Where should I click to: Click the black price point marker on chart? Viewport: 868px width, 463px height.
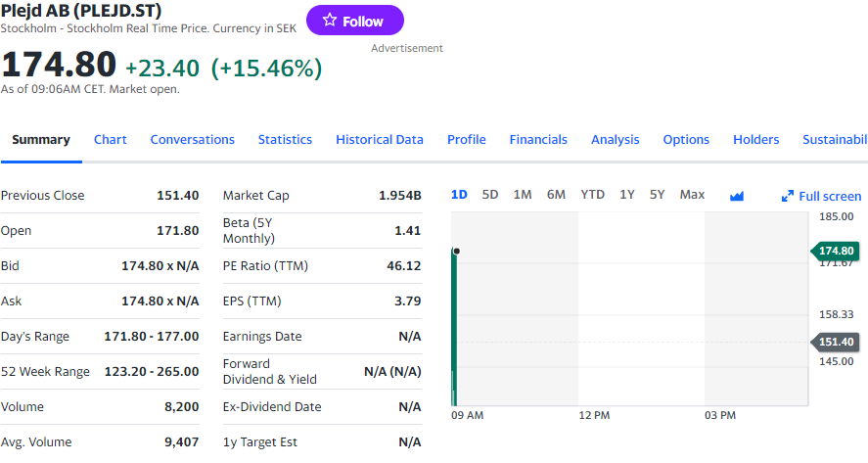coord(457,252)
